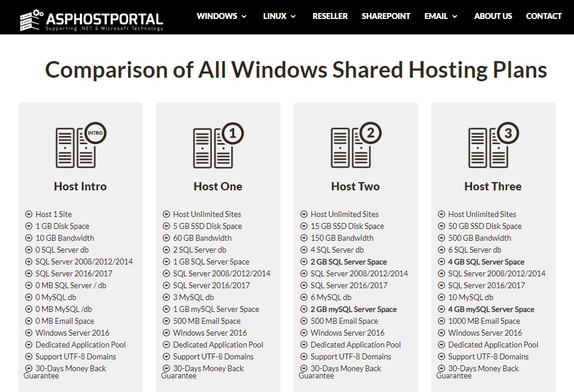
Task: Click Host Three's 30-Days Money Back Guarantee text
Action: pyautogui.click(x=477, y=372)
